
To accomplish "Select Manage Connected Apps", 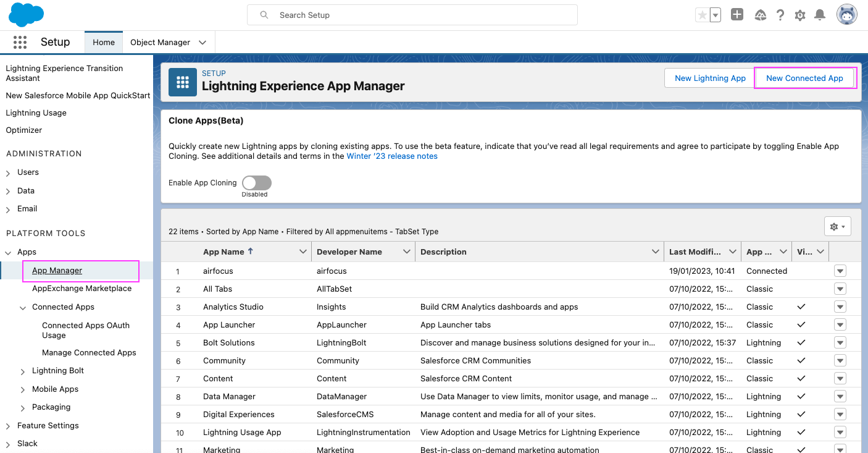I will tap(89, 352).
